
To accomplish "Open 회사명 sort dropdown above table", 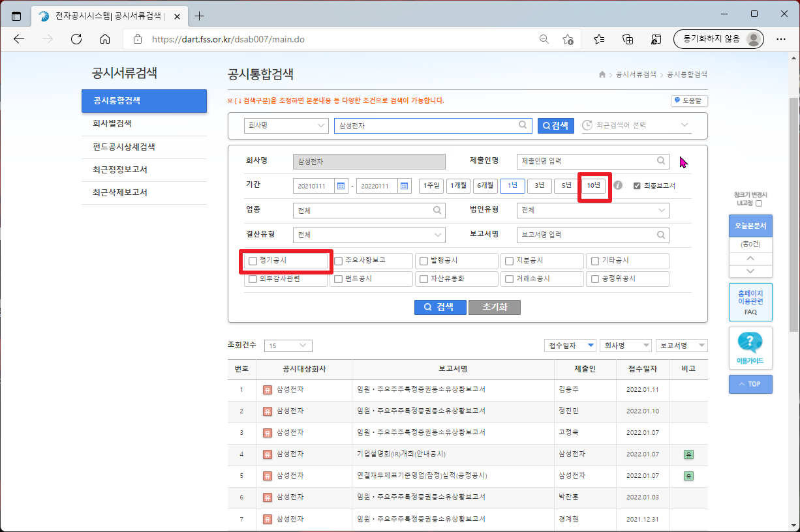I will pos(626,346).
